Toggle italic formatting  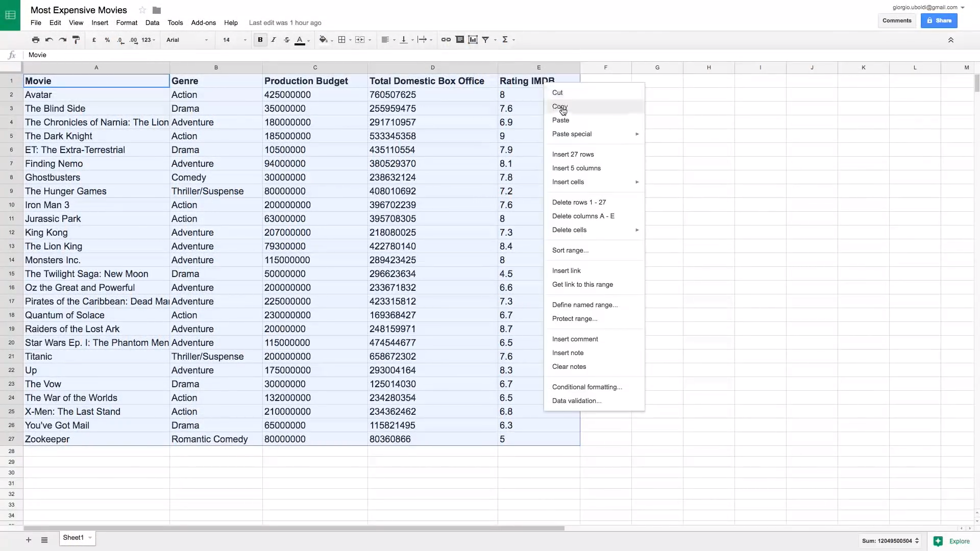coord(274,40)
